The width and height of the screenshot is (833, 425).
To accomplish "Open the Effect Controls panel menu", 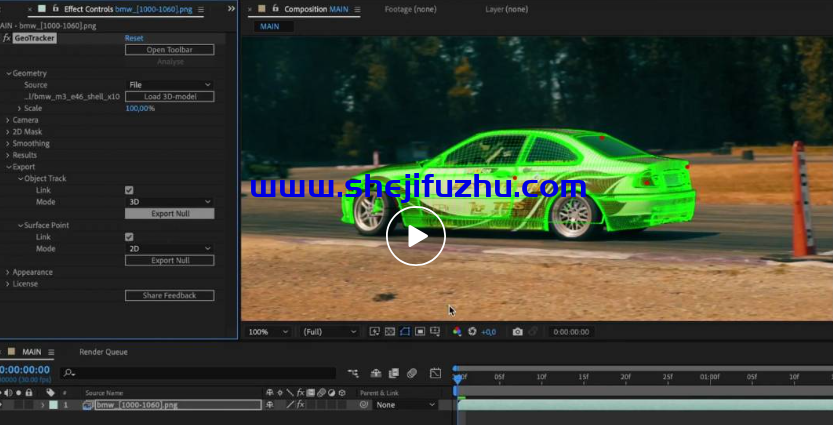I will (x=200, y=10).
